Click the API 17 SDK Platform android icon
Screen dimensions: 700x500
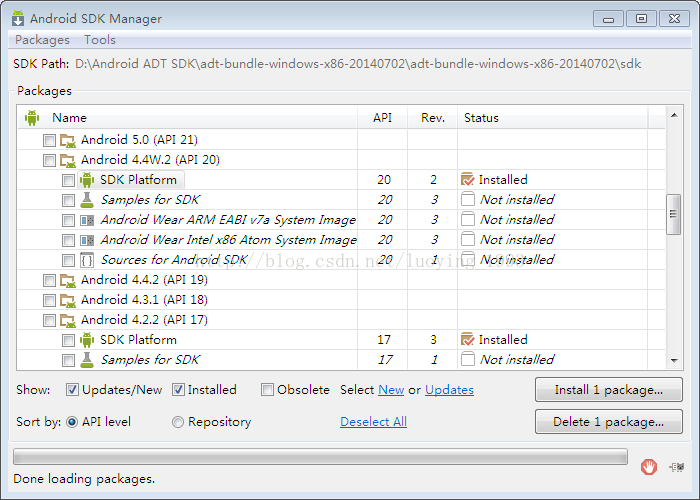(87, 340)
